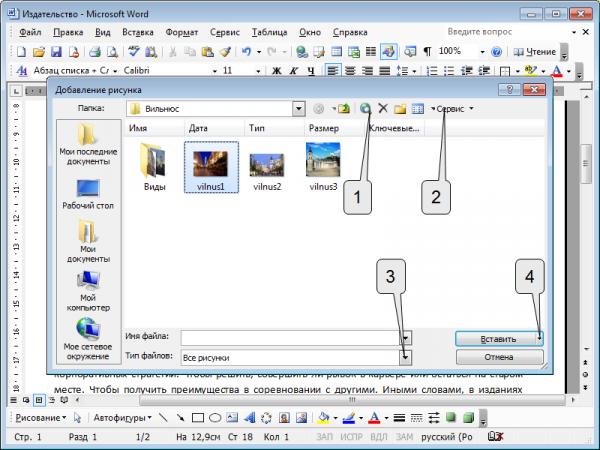
Task: Select the vilnus3 image thumbnail
Action: (x=323, y=167)
